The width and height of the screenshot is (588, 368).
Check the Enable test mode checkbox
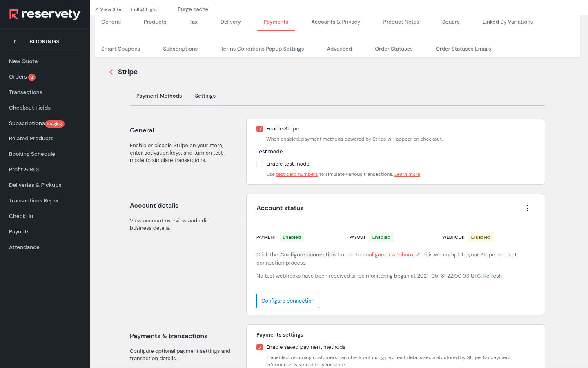coord(260,164)
